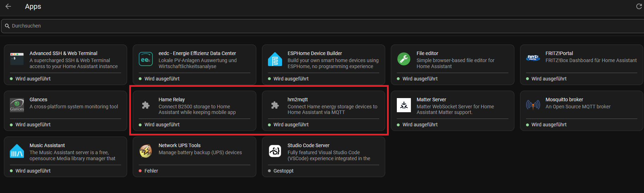Click the Fehler status of Network UPS Tools
This screenshot has height=193, width=644.
(151, 171)
